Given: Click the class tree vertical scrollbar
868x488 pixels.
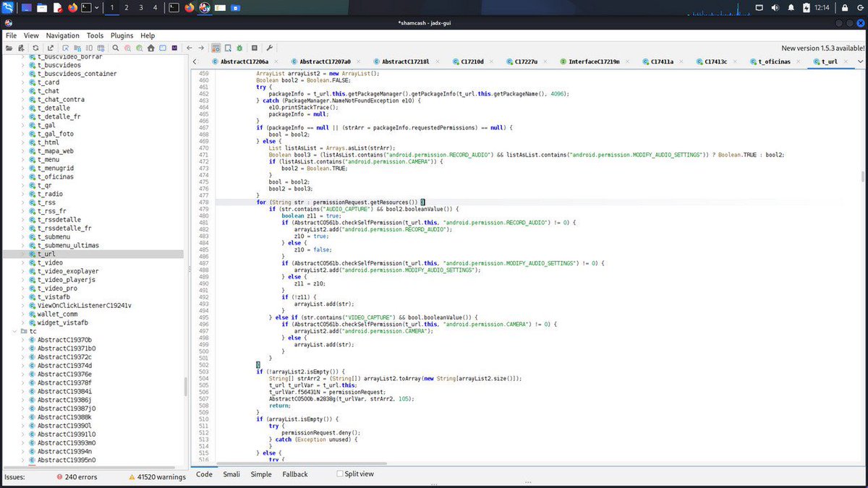Looking at the screenshot, I should (x=186, y=387).
